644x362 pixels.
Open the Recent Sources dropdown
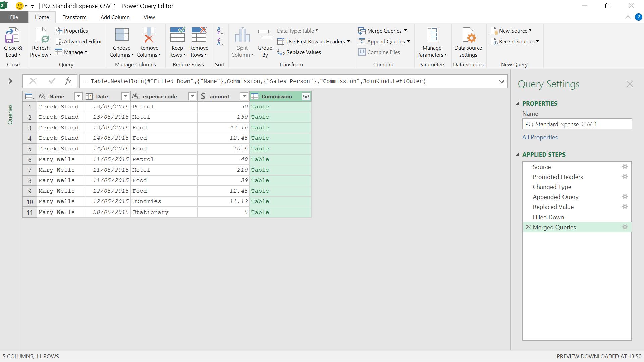(x=537, y=42)
